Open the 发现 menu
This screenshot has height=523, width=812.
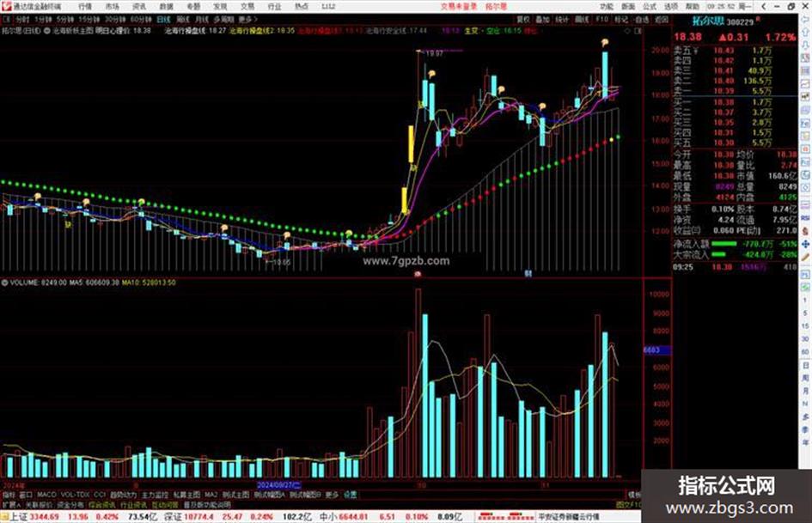coord(220,7)
